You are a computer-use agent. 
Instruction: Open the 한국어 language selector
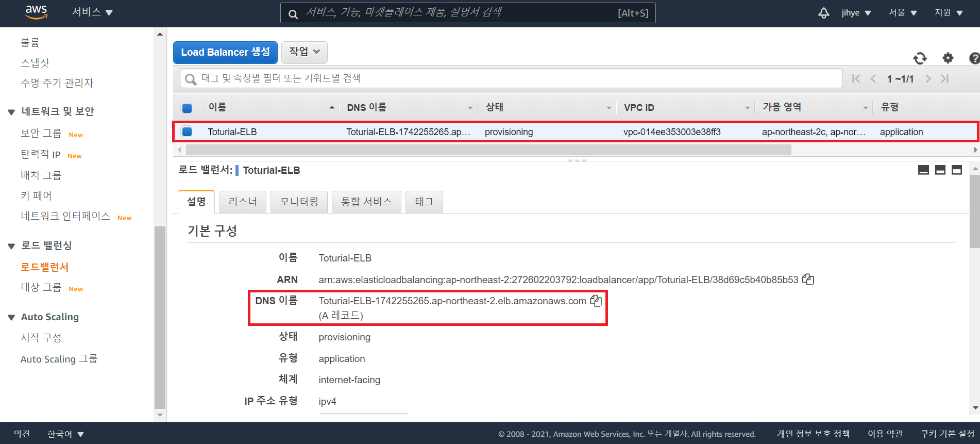tap(65, 434)
